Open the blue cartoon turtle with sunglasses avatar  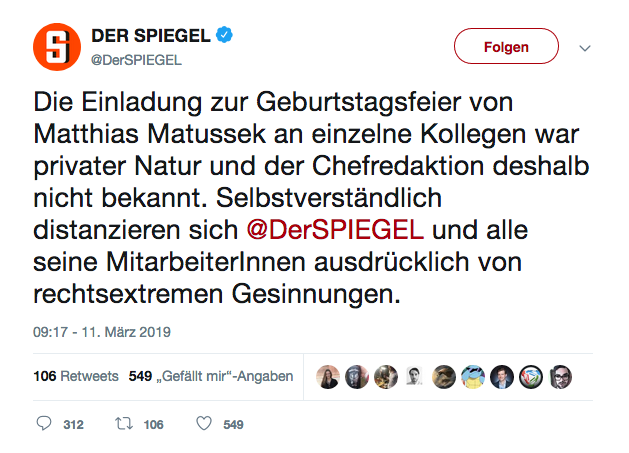[473, 377]
